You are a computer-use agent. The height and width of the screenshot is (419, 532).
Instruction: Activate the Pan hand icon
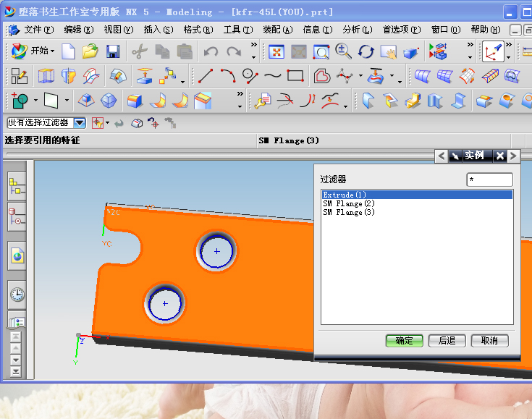388,52
